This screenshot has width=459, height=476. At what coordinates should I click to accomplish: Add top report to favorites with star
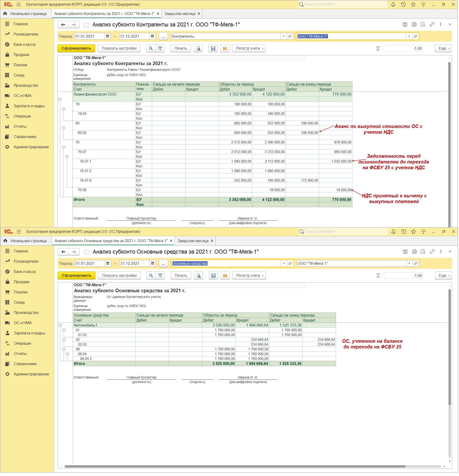tap(86, 25)
